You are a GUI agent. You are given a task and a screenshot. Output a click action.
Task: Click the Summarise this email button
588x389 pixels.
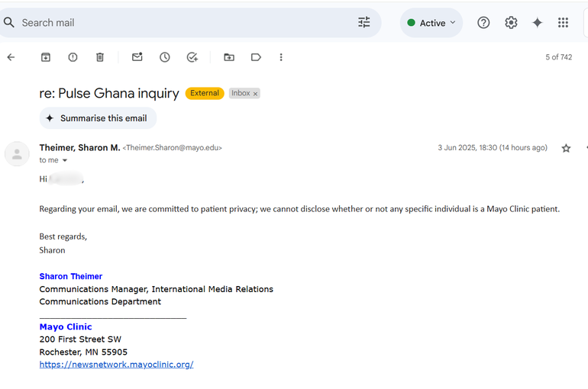click(x=98, y=118)
